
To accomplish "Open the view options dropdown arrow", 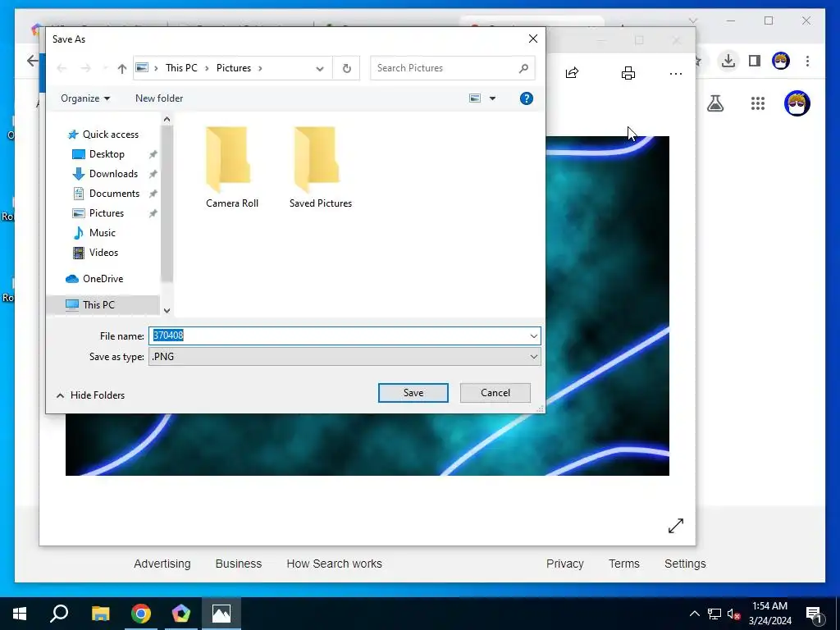I will click(x=492, y=98).
